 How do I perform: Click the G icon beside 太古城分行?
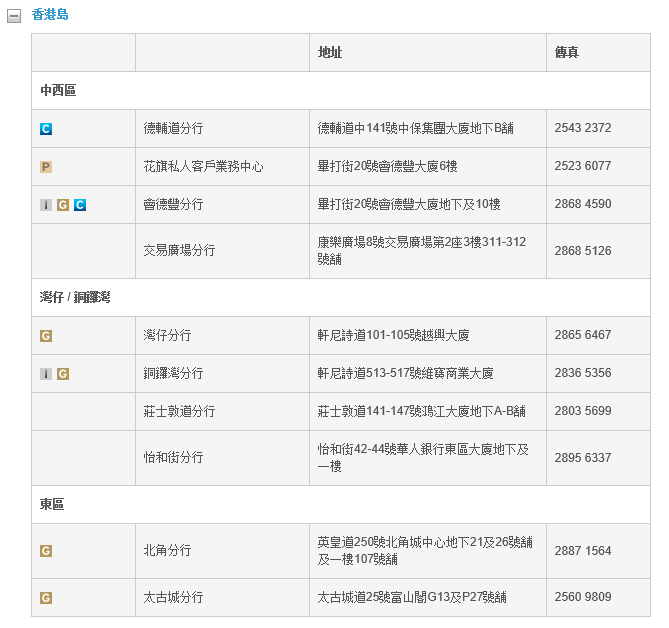coord(46,598)
